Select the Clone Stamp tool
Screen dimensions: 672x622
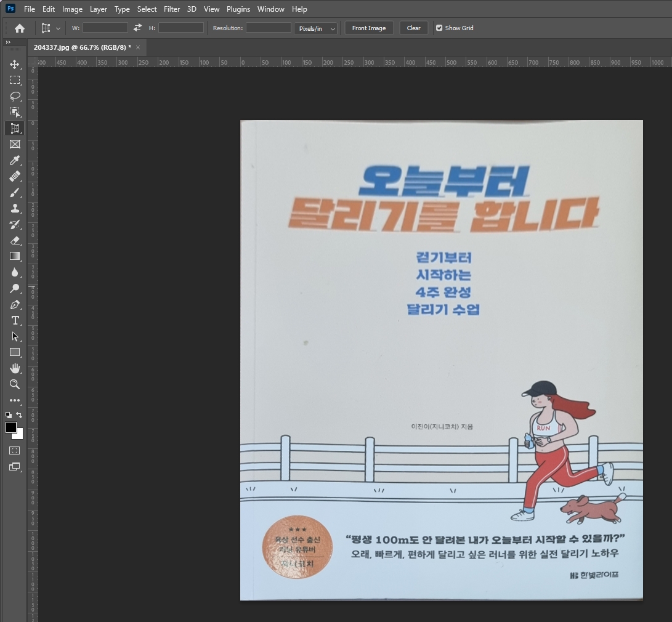click(x=15, y=208)
